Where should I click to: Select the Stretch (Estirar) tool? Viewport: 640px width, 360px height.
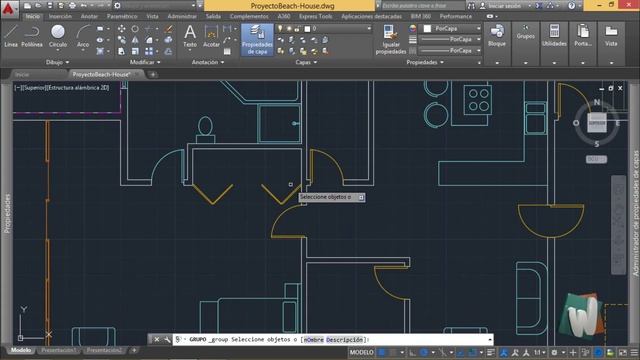coord(122,51)
